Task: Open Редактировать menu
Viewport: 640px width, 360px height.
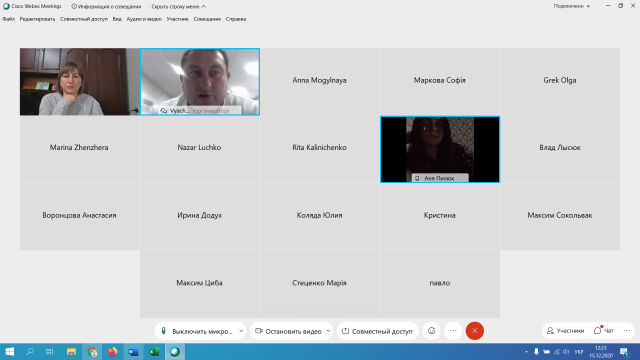Action: tap(37, 19)
